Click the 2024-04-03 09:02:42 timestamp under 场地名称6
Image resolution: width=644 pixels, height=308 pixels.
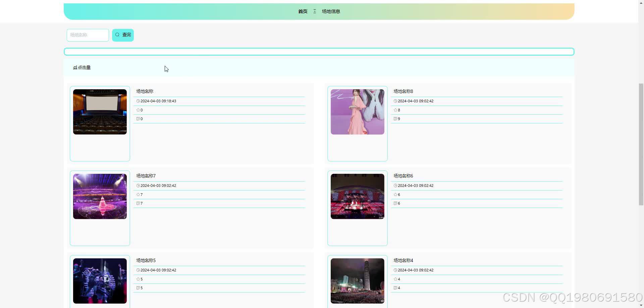pyautogui.click(x=416, y=186)
